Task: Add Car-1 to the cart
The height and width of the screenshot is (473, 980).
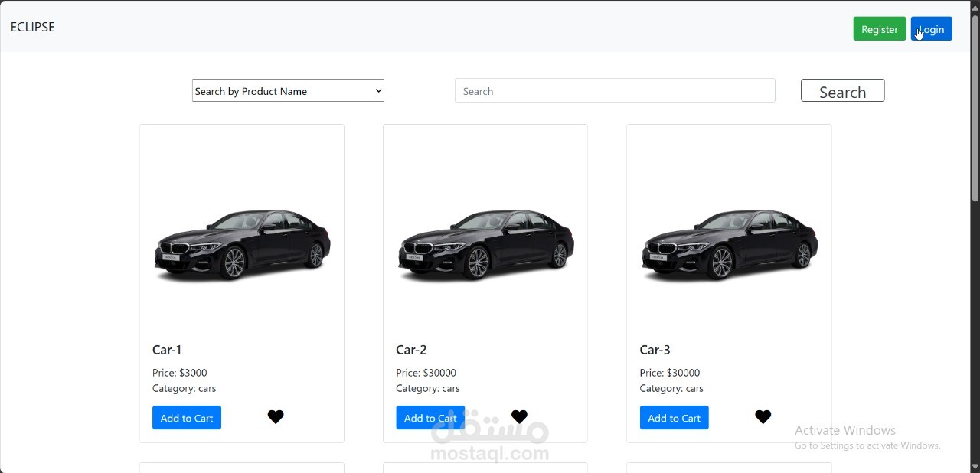Action: click(187, 418)
